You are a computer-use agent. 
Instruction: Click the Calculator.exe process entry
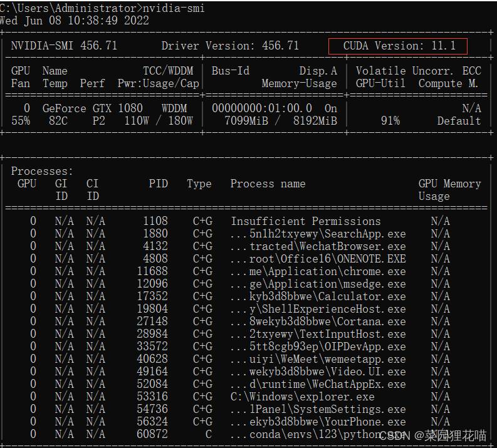click(x=318, y=296)
